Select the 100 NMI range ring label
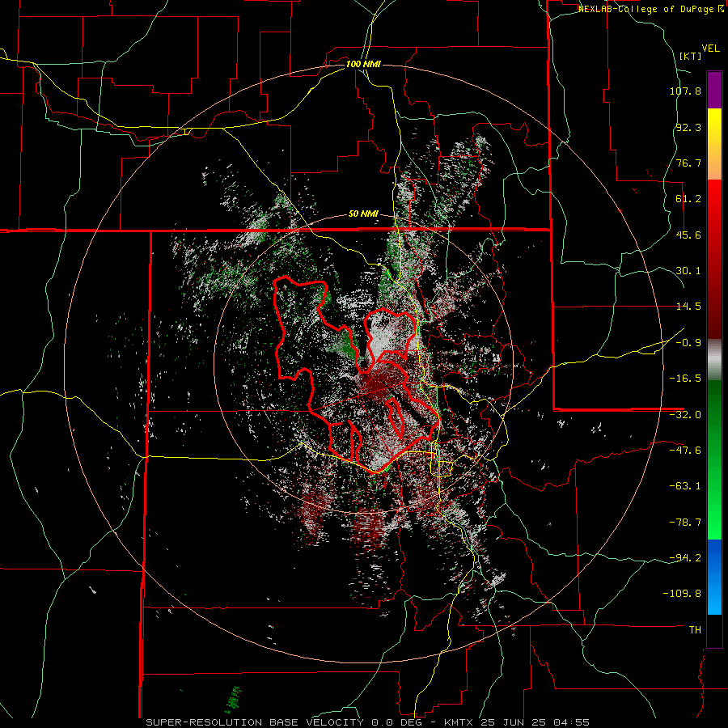 click(x=363, y=64)
